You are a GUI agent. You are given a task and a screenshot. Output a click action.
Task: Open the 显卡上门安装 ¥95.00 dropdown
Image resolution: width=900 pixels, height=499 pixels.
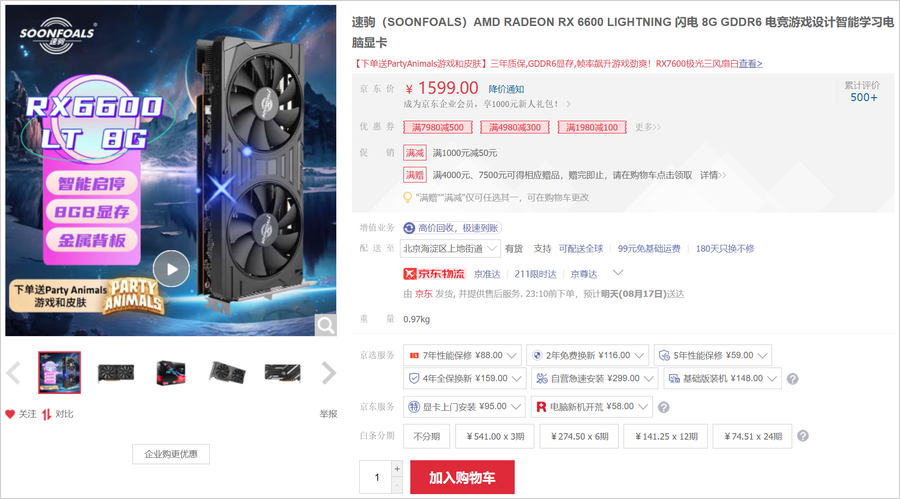[464, 407]
